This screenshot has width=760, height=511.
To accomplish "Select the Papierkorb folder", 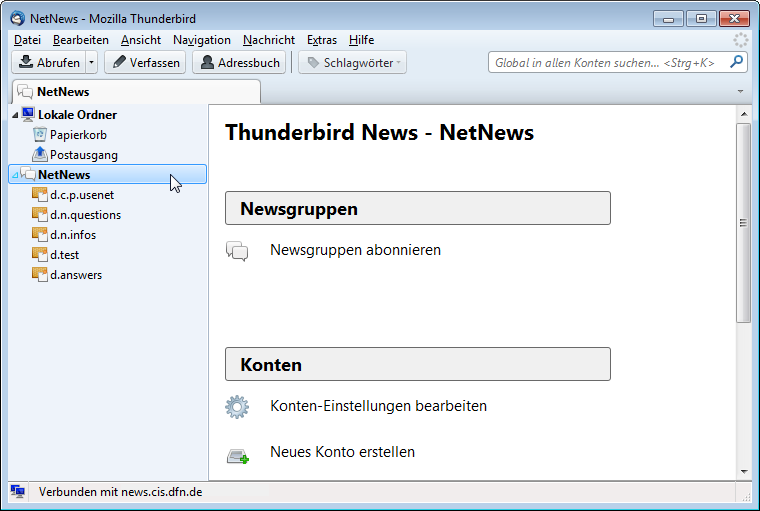I will [x=108, y=135].
